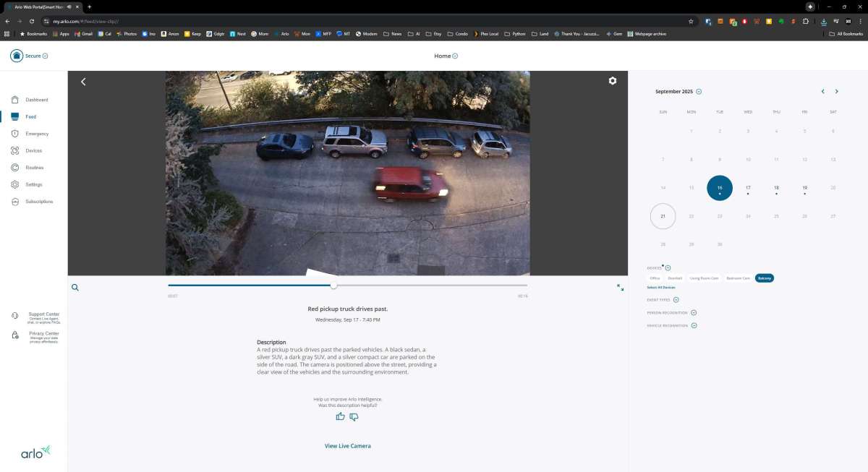Click the thumbs down feedback icon
This screenshot has height=472, width=868.
click(354, 416)
